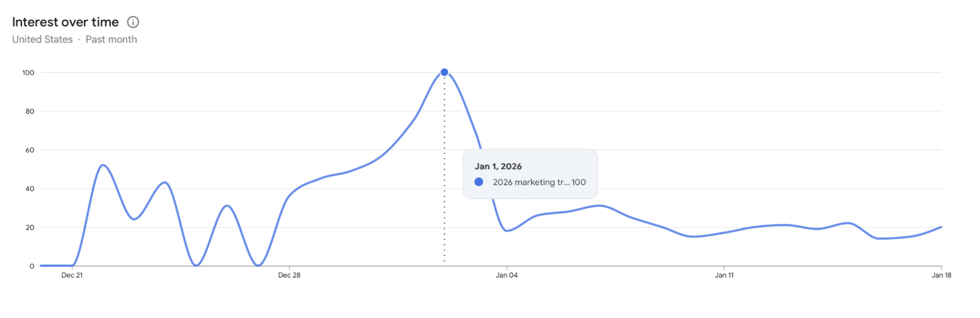Click the highlighted peak data point on the line
This screenshot has height=318, width=980.
coord(444,72)
